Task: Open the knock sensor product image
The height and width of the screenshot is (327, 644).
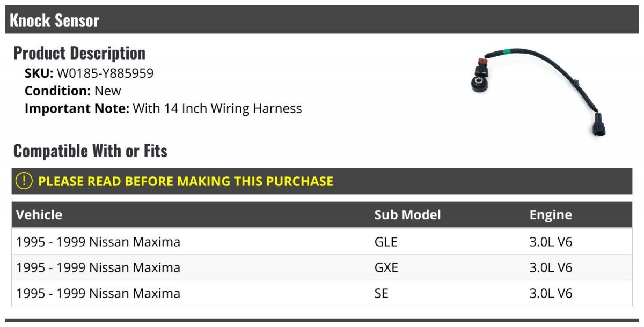Action: 541,92
